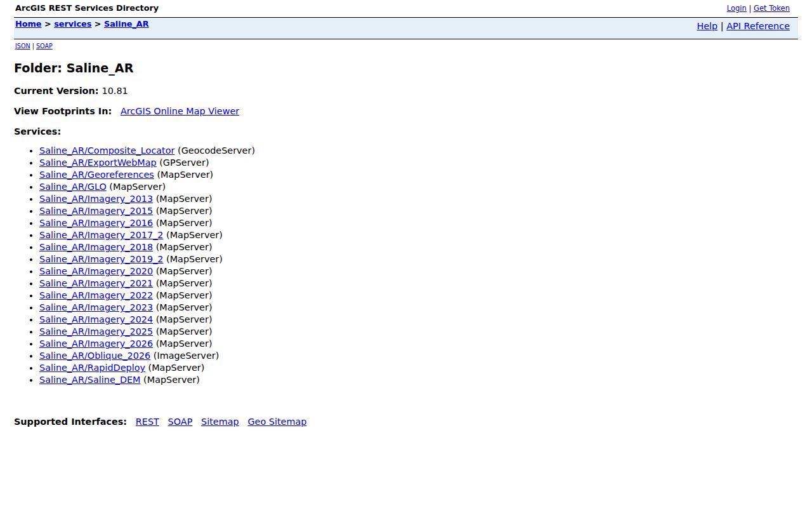Viewport: 812px width, 508px height.
Task: Open Saline_AR/Imagery_2016 service
Action: coord(96,223)
